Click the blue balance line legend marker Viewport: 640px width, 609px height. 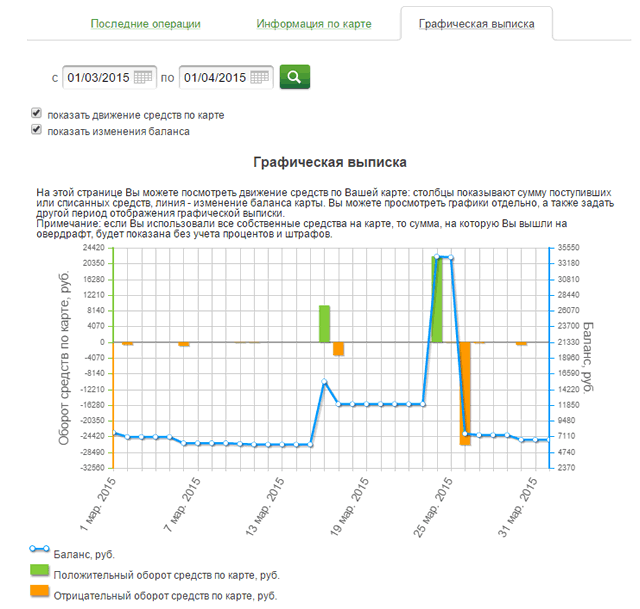point(40,549)
